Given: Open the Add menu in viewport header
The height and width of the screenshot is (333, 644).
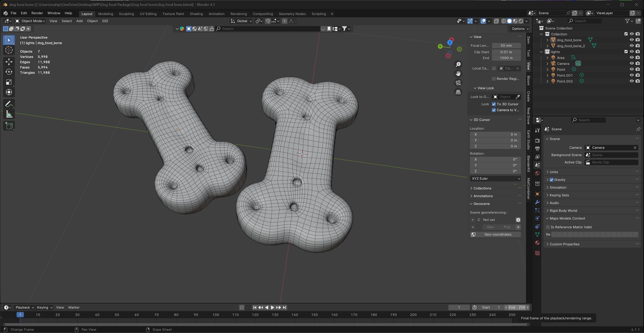Looking at the screenshot, I should 79,21.
